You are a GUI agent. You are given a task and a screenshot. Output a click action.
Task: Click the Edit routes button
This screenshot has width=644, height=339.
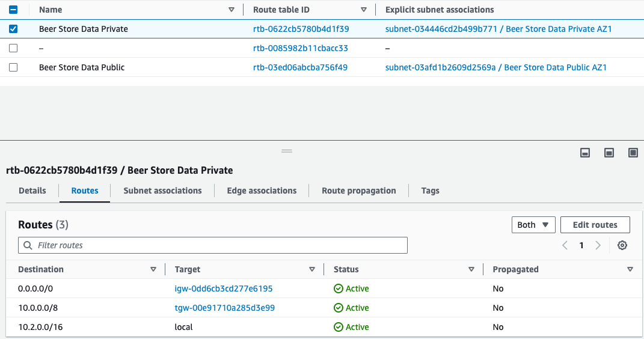click(x=595, y=225)
